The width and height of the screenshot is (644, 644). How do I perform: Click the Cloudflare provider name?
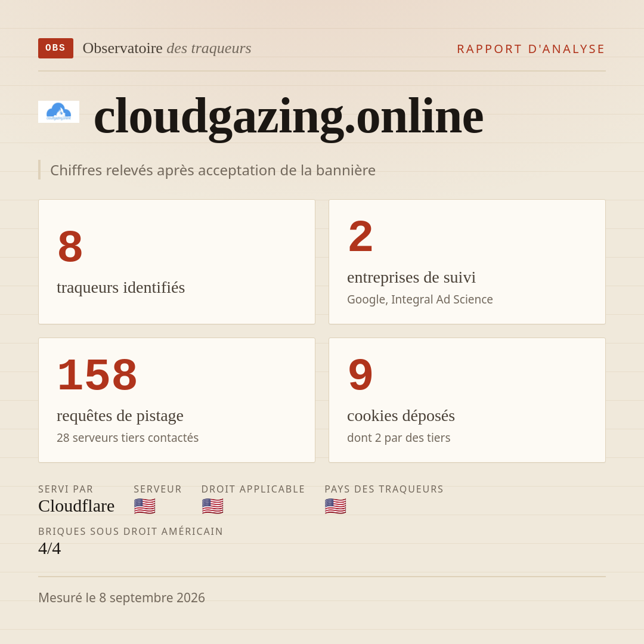pyautogui.click(x=76, y=506)
